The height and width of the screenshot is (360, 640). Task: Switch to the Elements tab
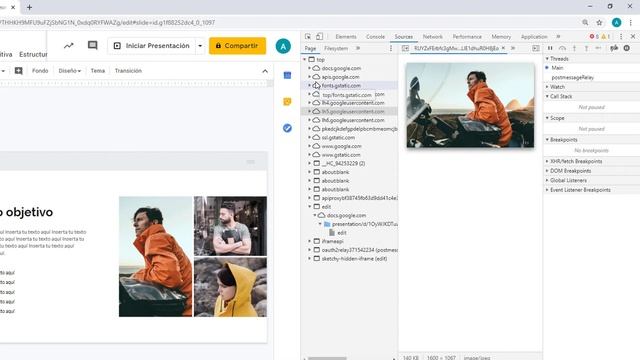[346, 37]
